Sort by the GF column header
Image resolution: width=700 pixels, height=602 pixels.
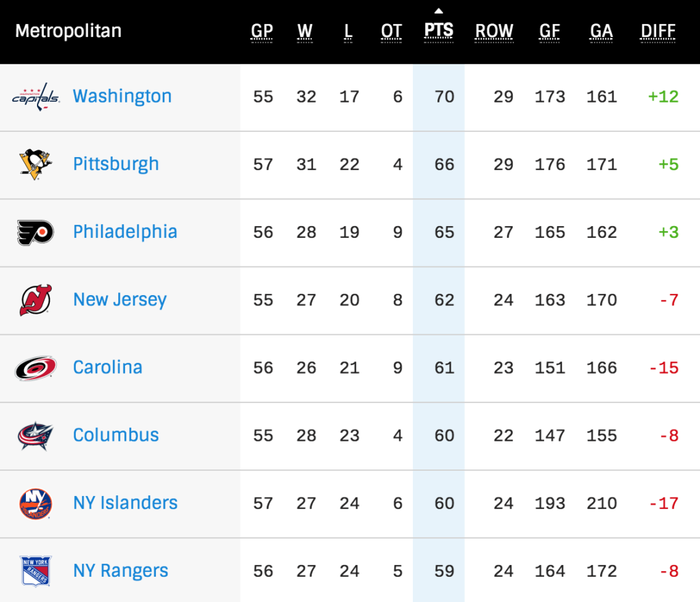[550, 31]
